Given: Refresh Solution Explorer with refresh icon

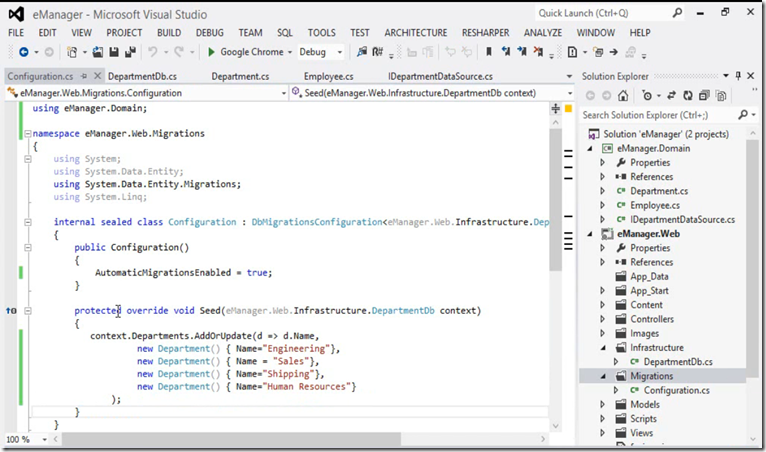Looking at the screenshot, I should point(688,96).
